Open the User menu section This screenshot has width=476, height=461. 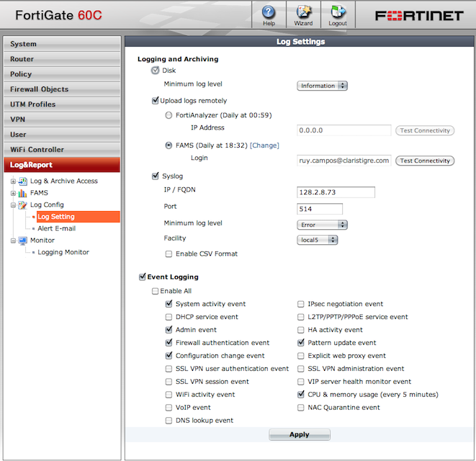(x=62, y=135)
